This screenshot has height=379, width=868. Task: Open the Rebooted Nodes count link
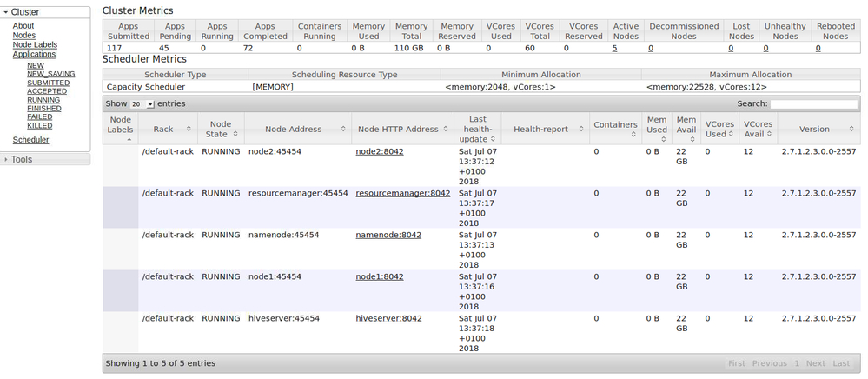pos(818,48)
